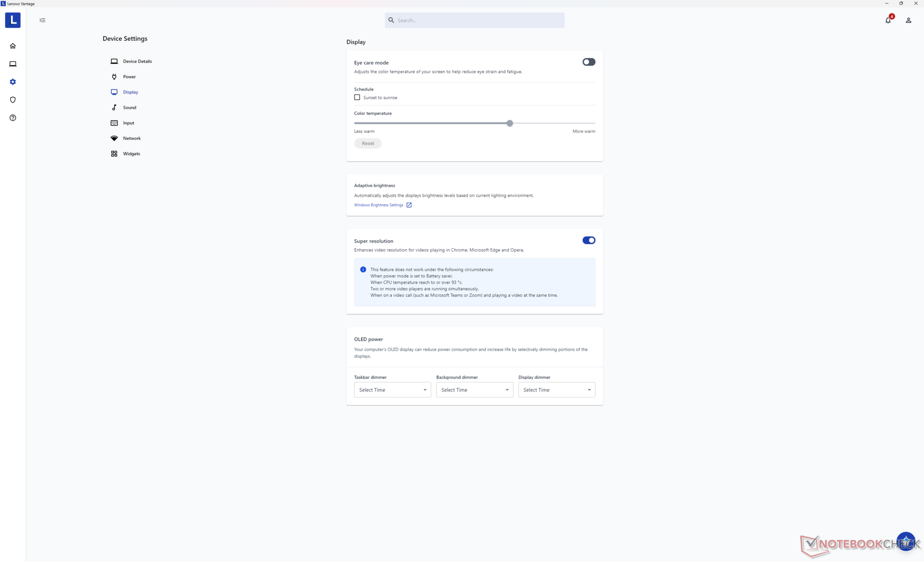The image size is (924, 562).
Task: Select the Sound settings menu item
Action: [129, 108]
